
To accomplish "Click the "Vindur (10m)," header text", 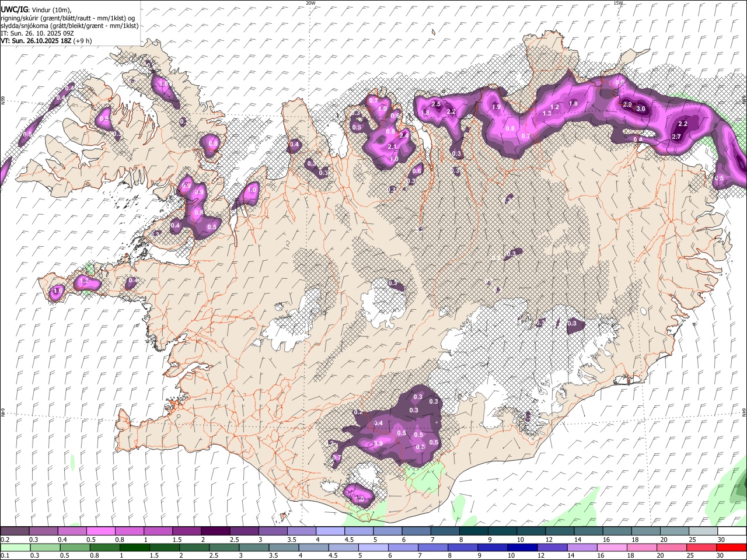I will click(x=50, y=9).
